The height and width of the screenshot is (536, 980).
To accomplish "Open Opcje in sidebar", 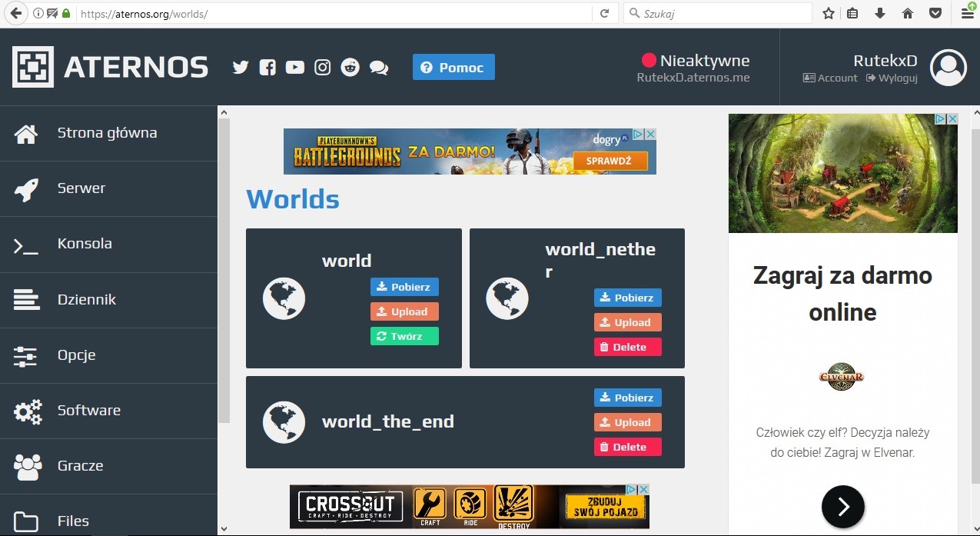I will (108, 355).
